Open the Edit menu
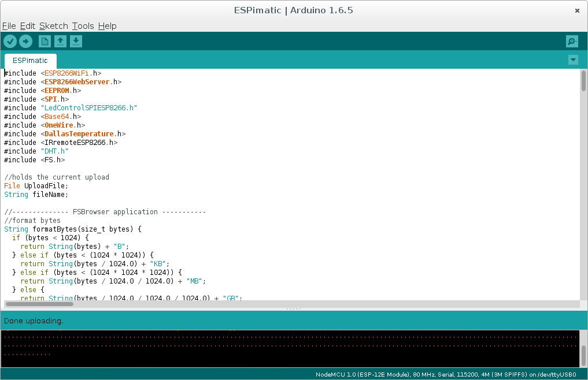 (x=27, y=26)
